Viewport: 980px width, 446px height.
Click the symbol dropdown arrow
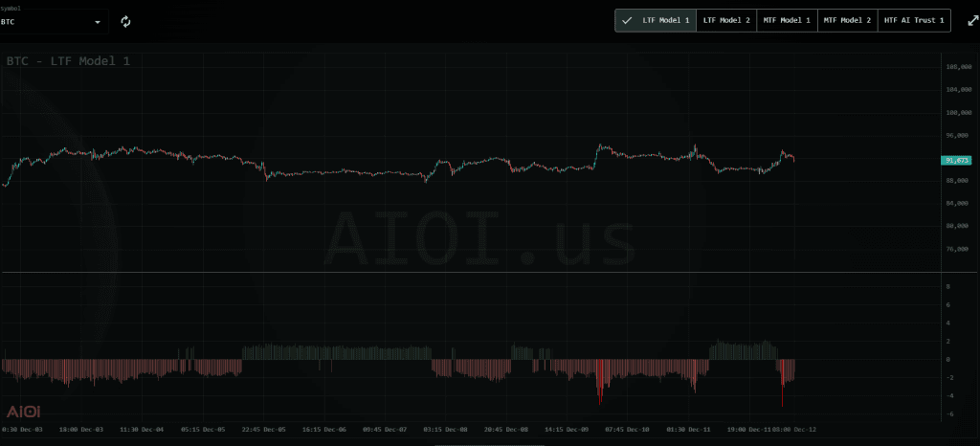(99, 21)
